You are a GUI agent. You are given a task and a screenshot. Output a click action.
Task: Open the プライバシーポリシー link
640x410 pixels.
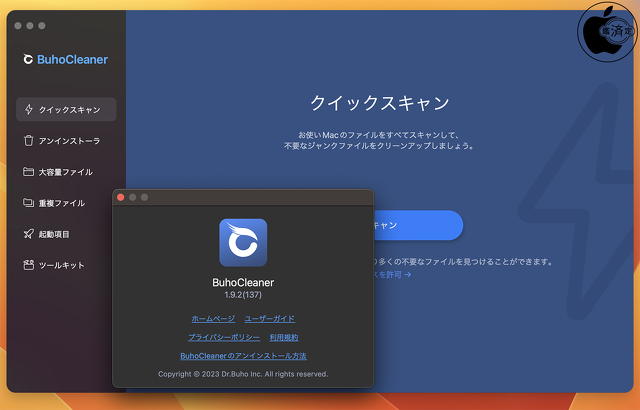[x=224, y=337]
